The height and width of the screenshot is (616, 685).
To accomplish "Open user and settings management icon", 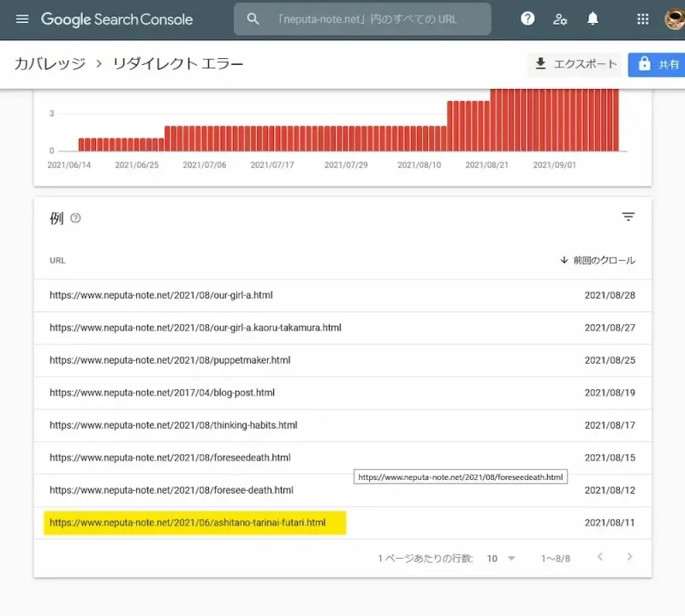I will pos(560,19).
